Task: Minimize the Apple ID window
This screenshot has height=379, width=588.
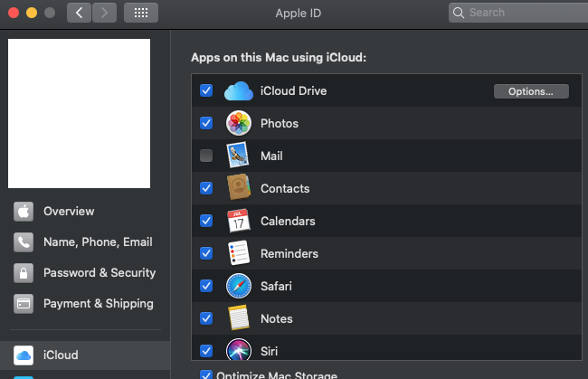Action: pyautogui.click(x=32, y=13)
